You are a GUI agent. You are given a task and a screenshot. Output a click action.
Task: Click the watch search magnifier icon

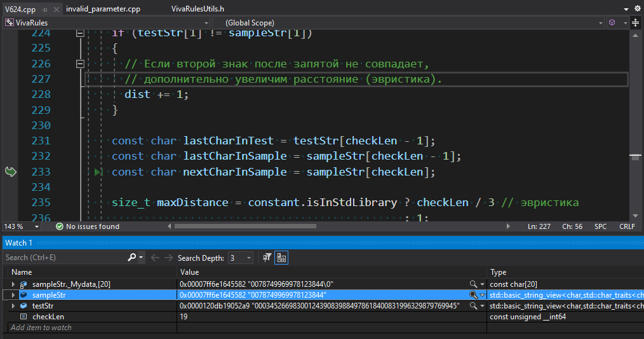click(x=131, y=257)
